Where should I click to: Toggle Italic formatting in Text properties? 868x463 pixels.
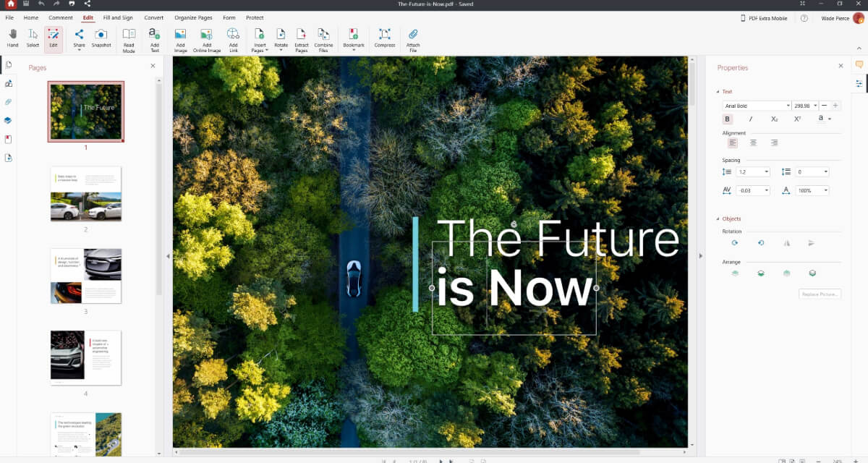751,119
